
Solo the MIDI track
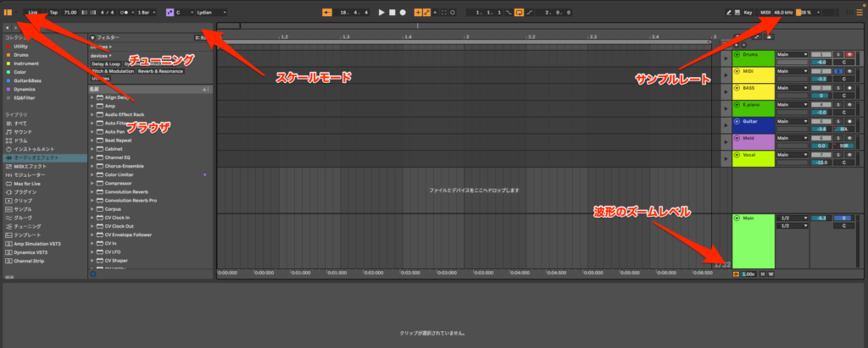click(x=838, y=71)
